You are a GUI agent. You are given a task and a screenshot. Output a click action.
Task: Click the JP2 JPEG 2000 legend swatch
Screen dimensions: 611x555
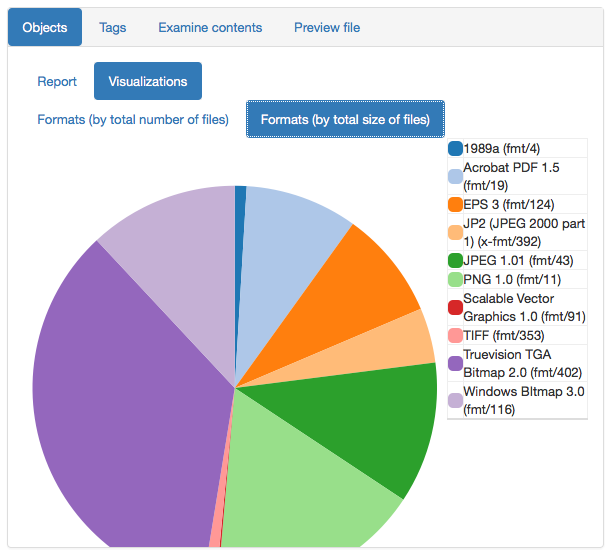[455, 232]
